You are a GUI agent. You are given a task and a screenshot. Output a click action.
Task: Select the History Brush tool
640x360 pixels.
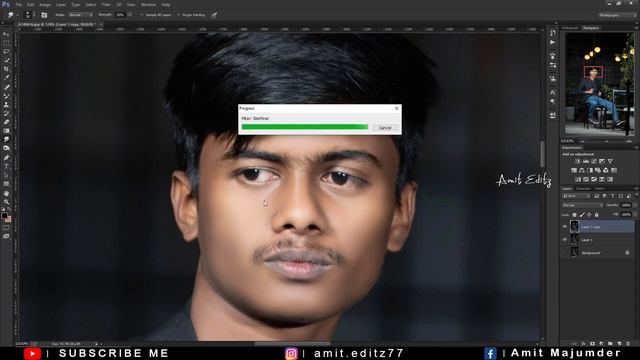6,113
